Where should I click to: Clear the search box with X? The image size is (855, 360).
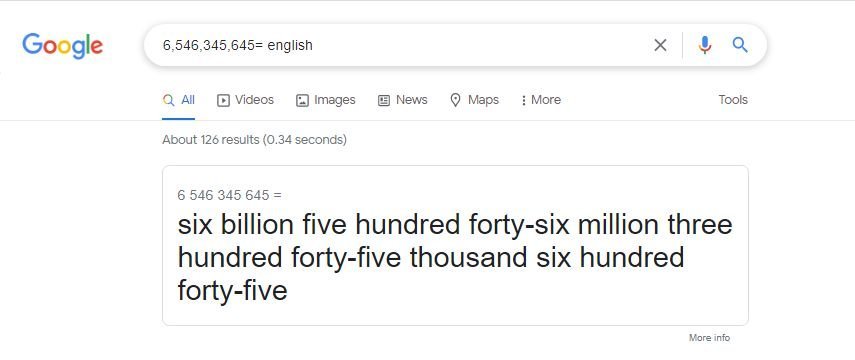click(660, 45)
